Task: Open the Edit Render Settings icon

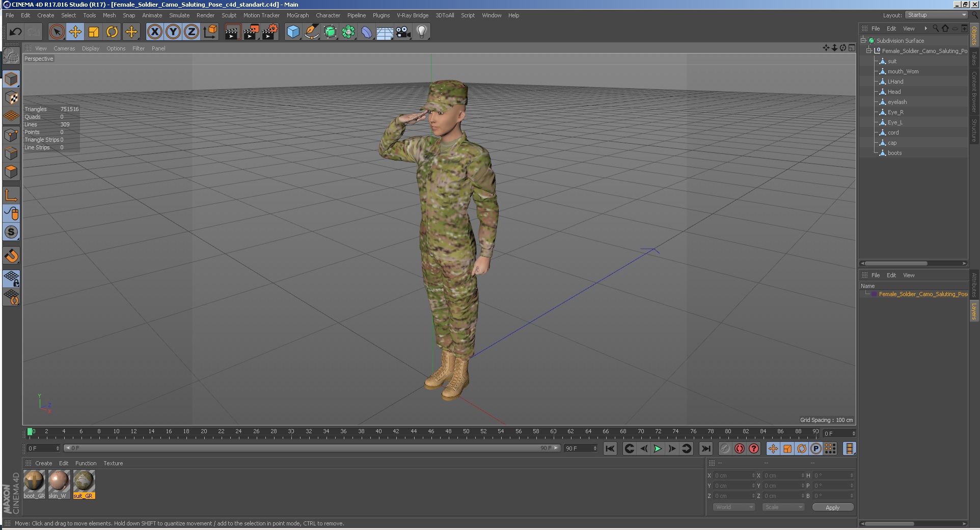Action: tap(270, 32)
